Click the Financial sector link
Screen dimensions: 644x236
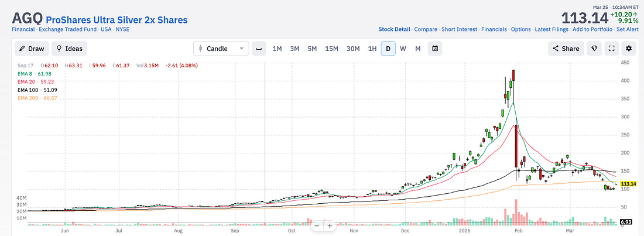(23, 29)
